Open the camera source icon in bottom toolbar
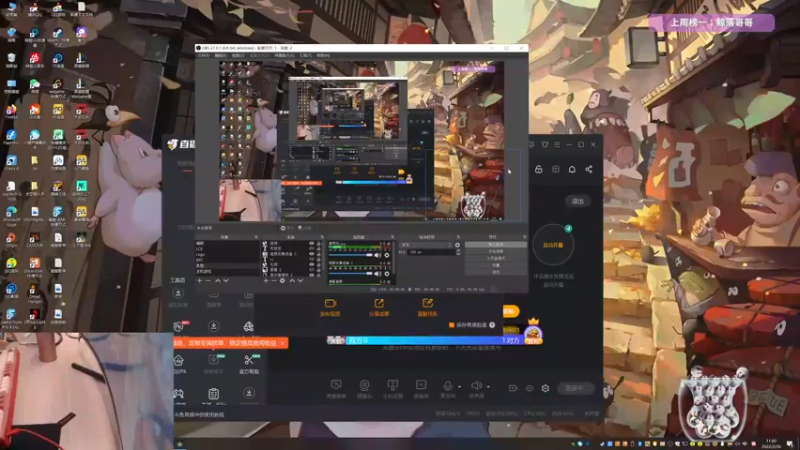This screenshot has width=800, height=450. click(364, 385)
